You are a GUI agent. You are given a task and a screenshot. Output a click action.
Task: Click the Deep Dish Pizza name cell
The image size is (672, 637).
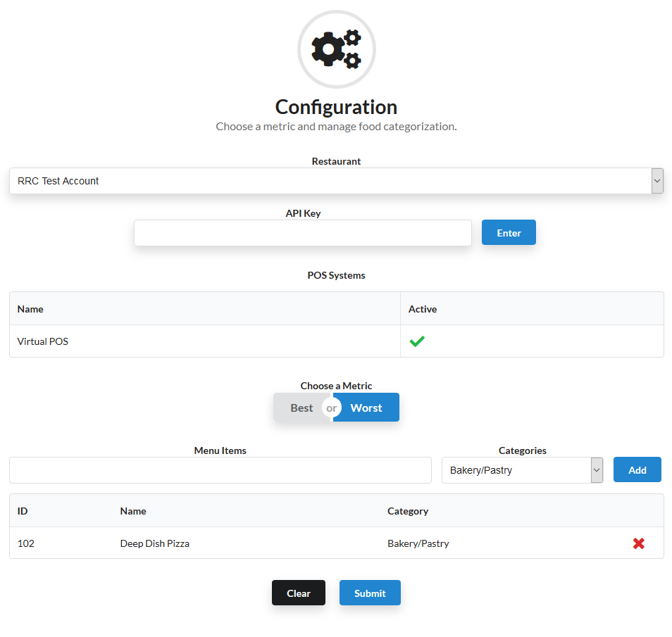coord(155,543)
